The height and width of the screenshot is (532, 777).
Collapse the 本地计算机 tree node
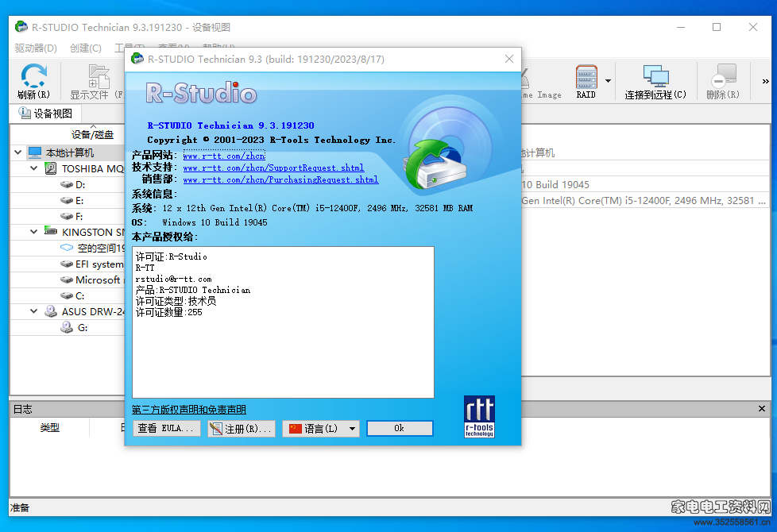(x=17, y=152)
